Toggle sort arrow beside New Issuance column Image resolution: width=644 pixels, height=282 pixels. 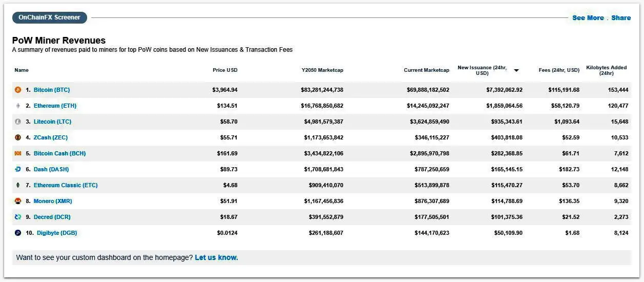click(516, 70)
